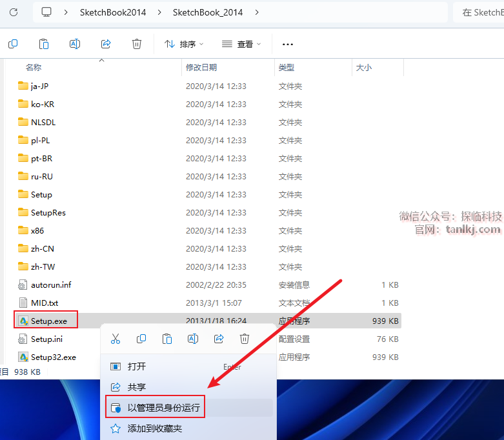The width and height of the screenshot is (504, 440).
Task: Click the Rename icon in the top toolbar
Action: (75, 44)
